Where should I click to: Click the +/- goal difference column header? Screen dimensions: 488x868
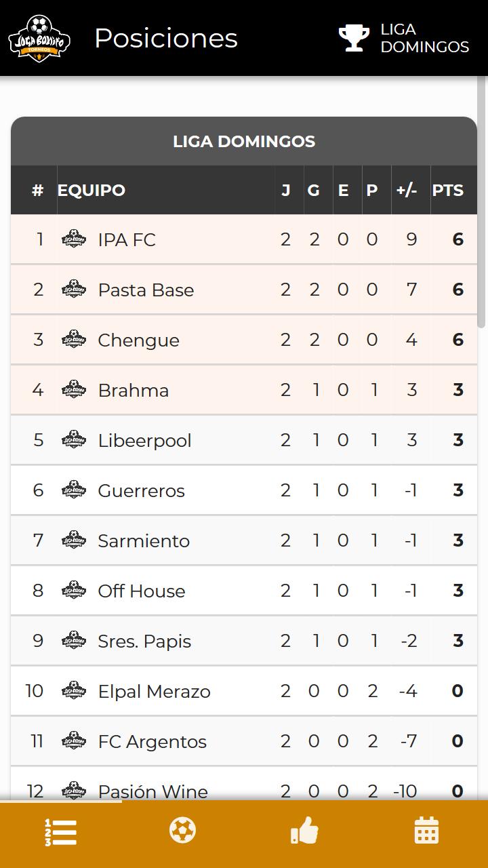point(407,191)
